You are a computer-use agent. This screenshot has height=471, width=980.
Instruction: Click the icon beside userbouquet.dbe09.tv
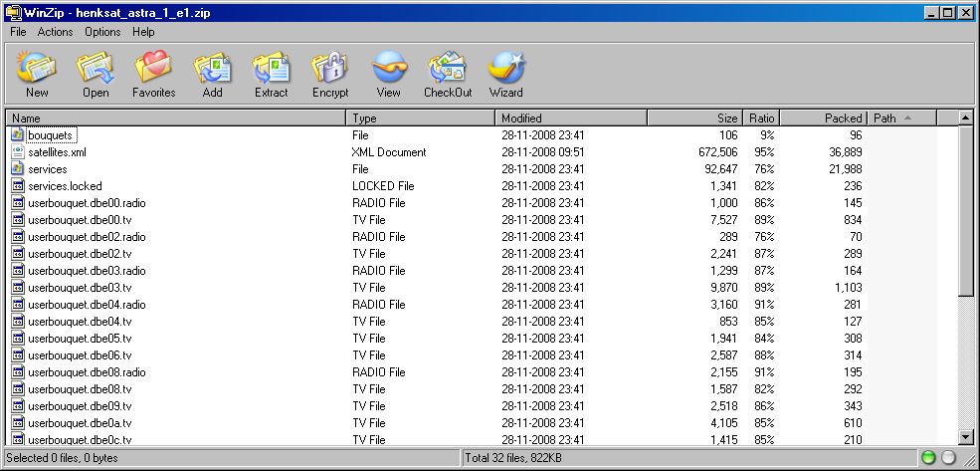tap(18, 405)
